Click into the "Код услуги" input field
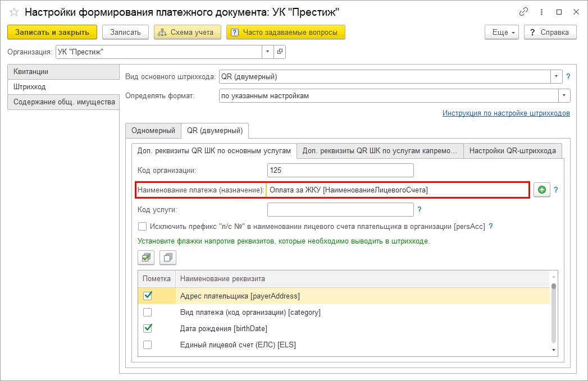 (x=340, y=209)
